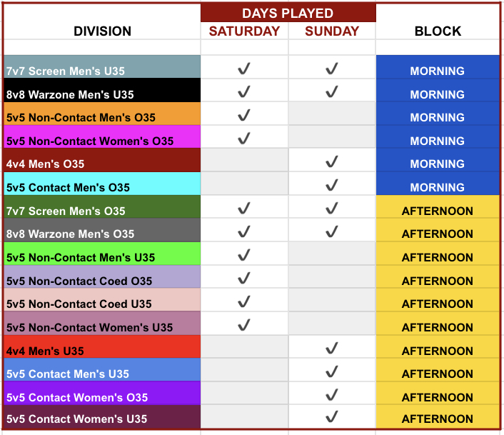Click Sunday checkmark for 5v5 Contact Women's U35
504x435 pixels.
[331, 416]
